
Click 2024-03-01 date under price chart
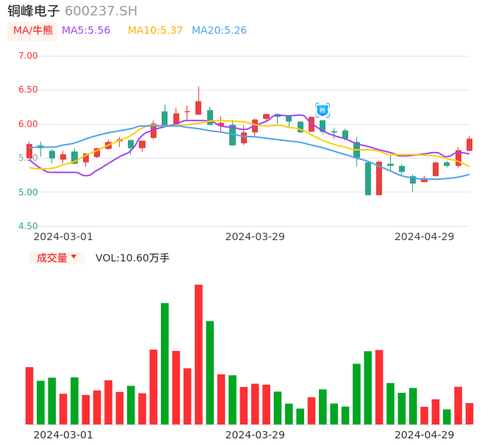pos(63,236)
